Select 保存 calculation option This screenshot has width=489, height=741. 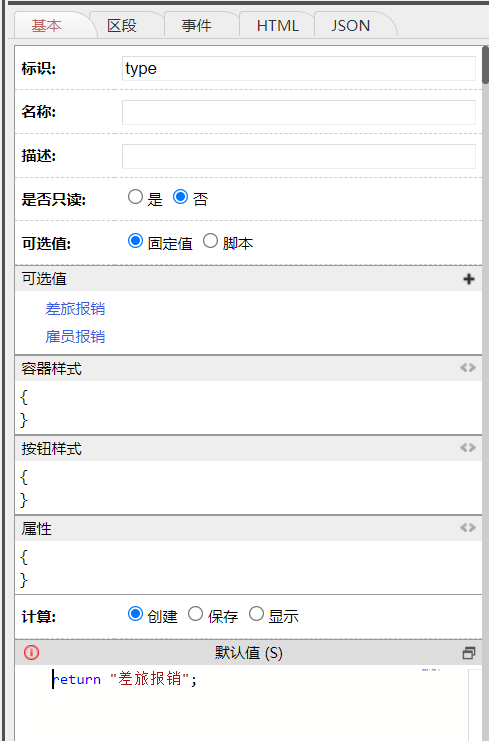click(196, 614)
